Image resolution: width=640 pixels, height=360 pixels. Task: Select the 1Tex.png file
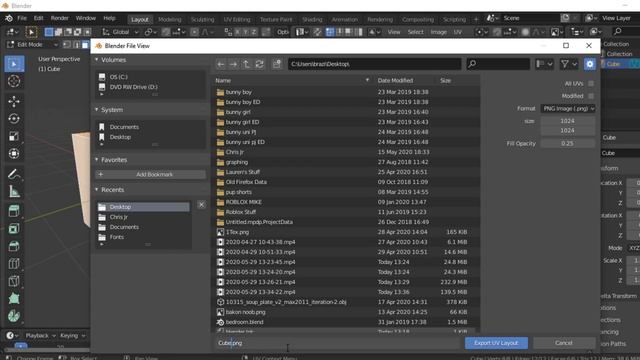(346, 232)
